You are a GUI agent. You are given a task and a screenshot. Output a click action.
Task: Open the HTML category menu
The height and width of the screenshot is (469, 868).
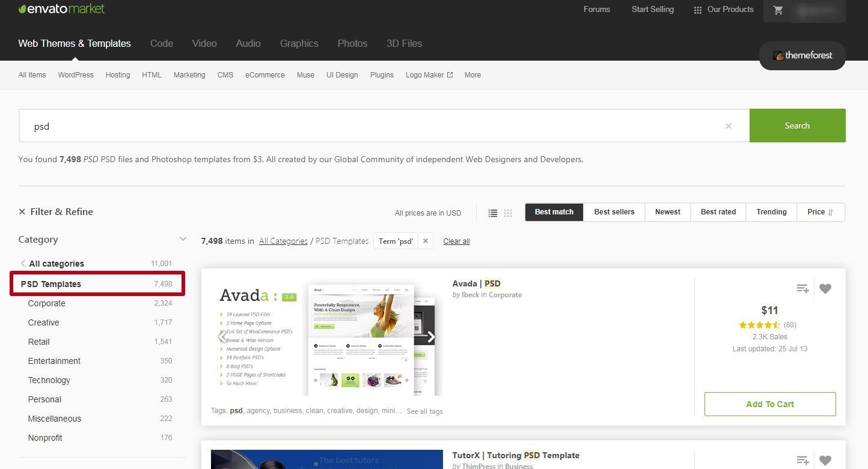(x=151, y=75)
